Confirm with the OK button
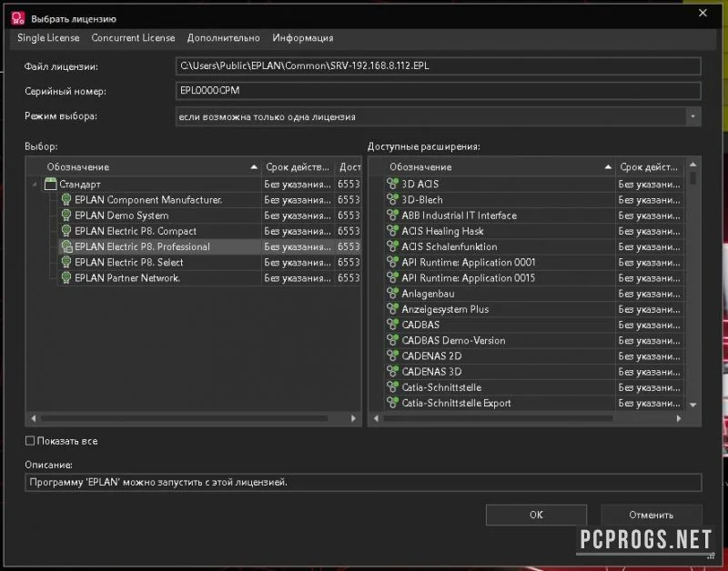Screen dimensions: 728x571 (x=536, y=515)
